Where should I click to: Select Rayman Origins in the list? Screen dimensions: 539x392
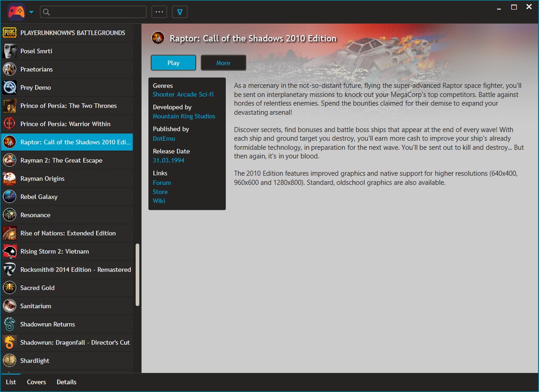(x=67, y=178)
